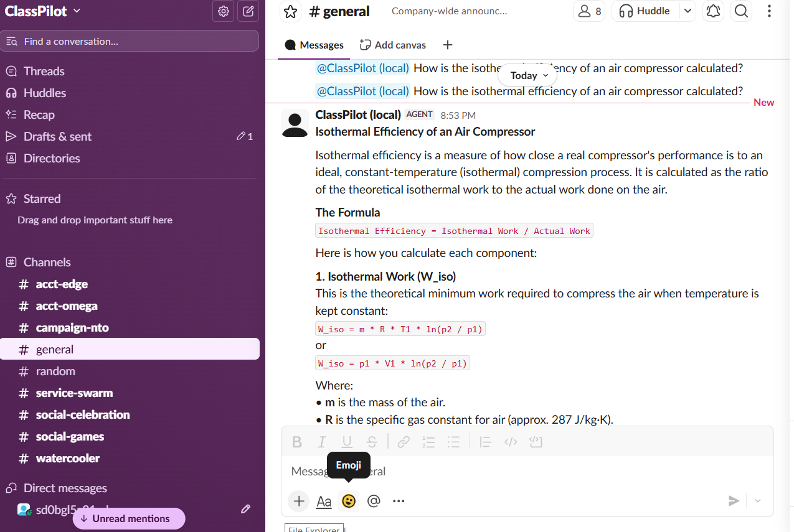Edit the direct message pencil icon
The height and width of the screenshot is (532, 794).
click(x=245, y=509)
